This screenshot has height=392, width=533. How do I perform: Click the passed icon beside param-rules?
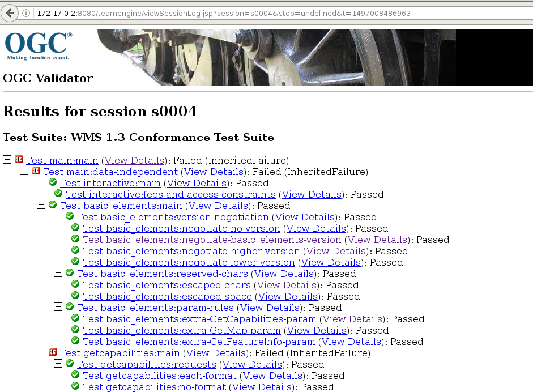[x=70, y=306]
